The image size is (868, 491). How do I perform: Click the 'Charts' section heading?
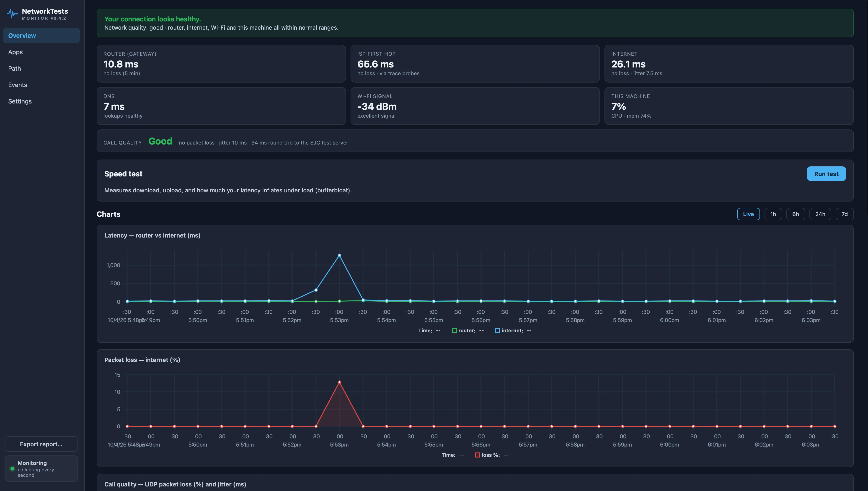tap(108, 214)
